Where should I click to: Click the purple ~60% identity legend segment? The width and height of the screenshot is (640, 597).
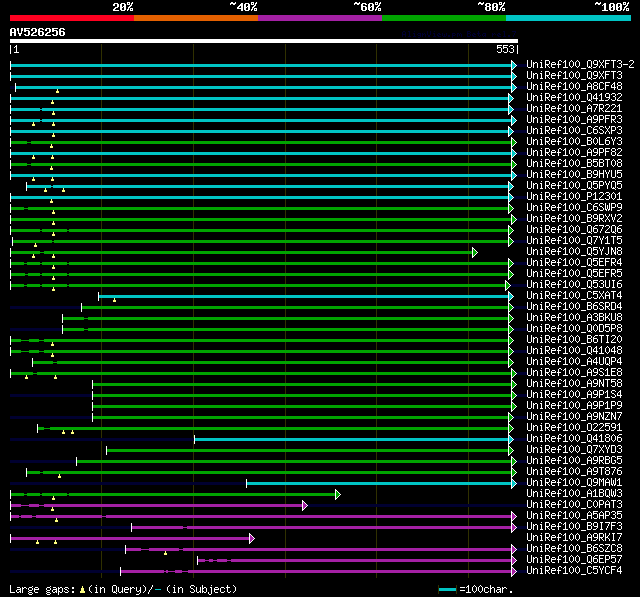tap(320, 18)
